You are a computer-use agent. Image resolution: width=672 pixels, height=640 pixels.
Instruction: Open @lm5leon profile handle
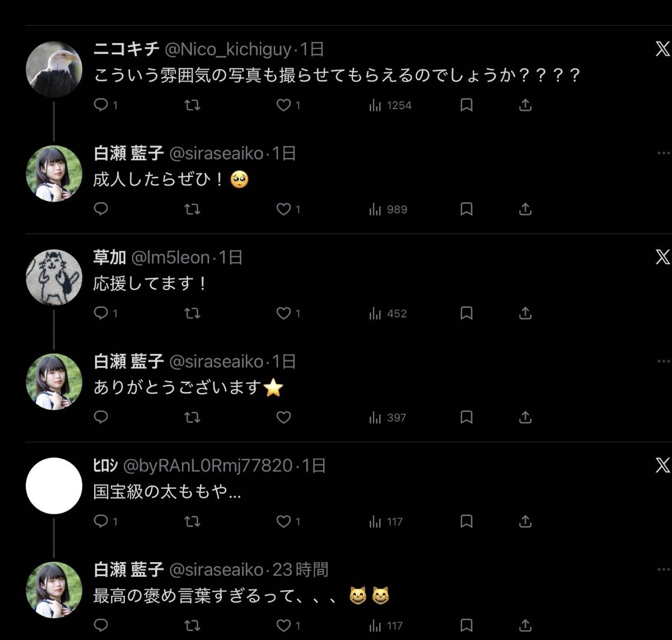170,258
